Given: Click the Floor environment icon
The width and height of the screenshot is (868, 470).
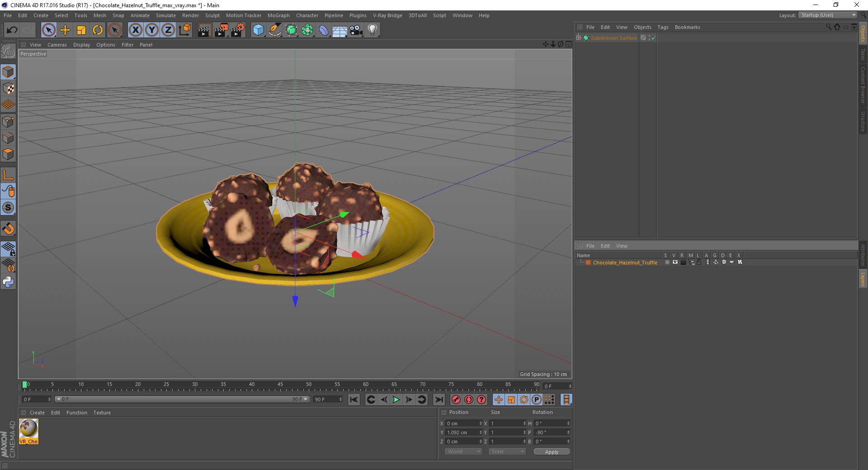Looking at the screenshot, I should tap(340, 30).
